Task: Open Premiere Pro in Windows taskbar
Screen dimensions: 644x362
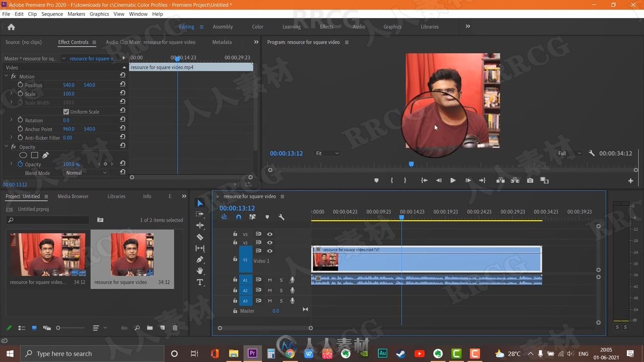Action: point(252,353)
